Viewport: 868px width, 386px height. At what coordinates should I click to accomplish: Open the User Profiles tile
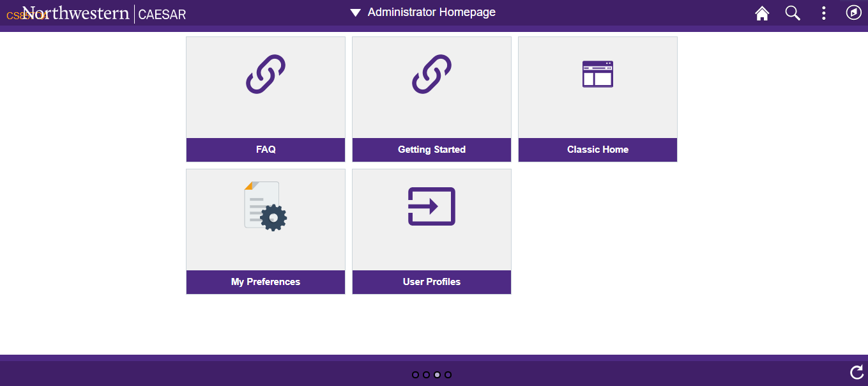point(431,231)
